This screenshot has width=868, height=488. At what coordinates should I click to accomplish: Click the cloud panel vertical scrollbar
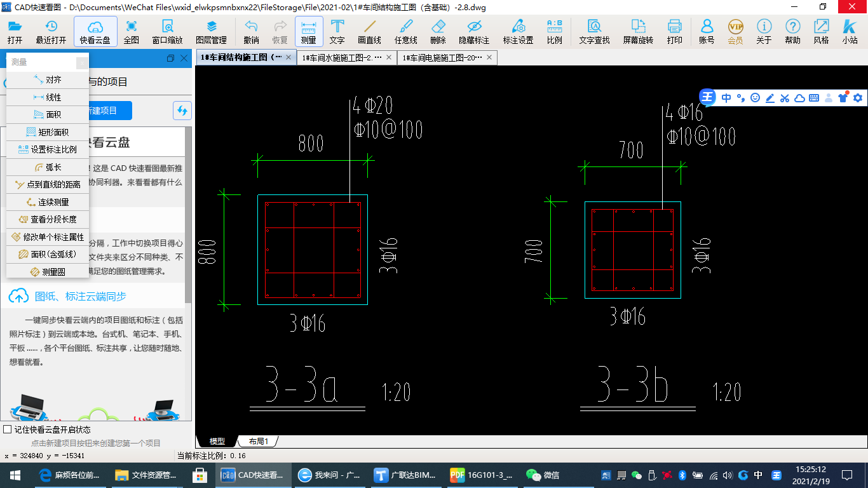(x=188, y=214)
